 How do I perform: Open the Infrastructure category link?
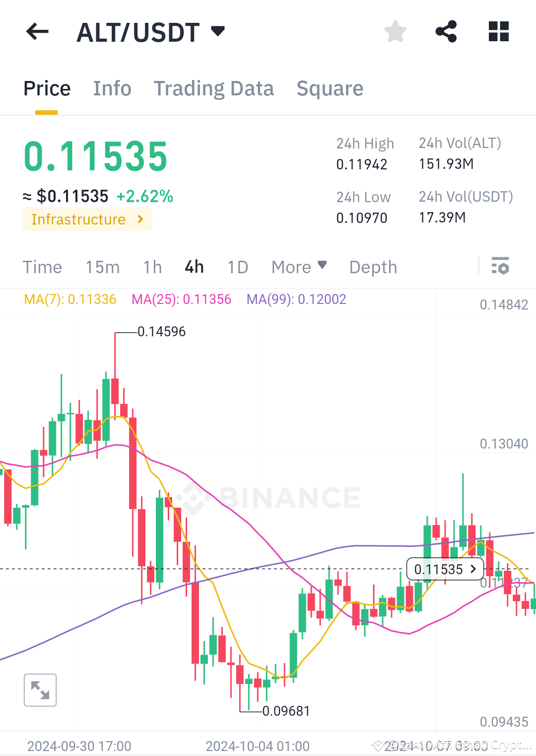click(87, 219)
